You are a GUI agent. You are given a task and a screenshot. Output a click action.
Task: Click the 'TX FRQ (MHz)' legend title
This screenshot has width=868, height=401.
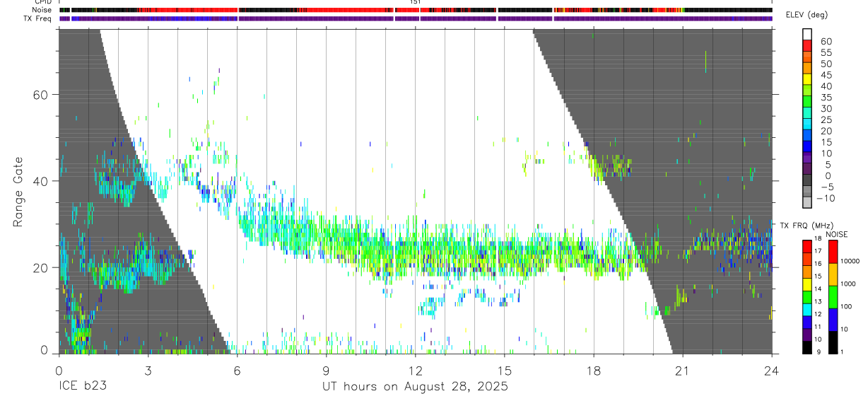coord(807,226)
